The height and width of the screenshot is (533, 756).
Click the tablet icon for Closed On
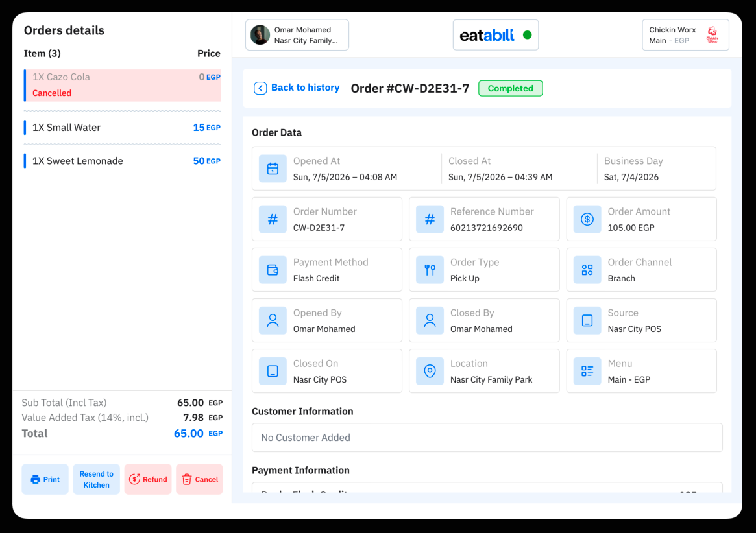[273, 371]
